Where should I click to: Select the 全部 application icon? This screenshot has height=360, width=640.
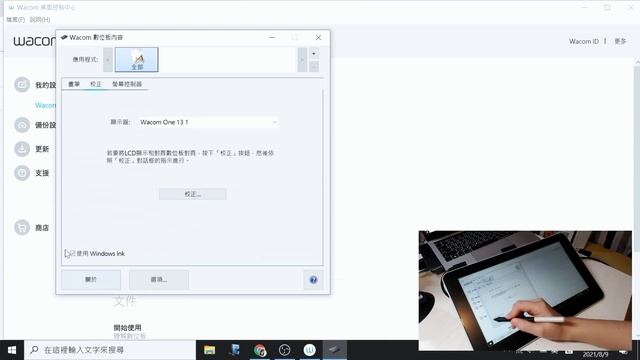(137, 60)
